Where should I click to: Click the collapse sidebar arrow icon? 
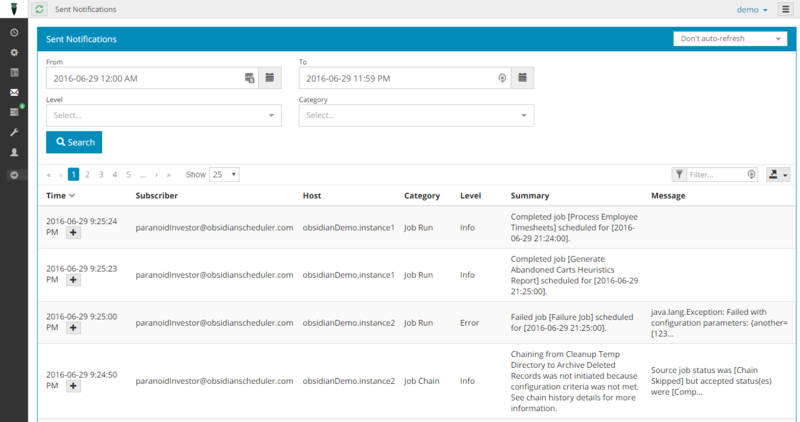pos(14,175)
